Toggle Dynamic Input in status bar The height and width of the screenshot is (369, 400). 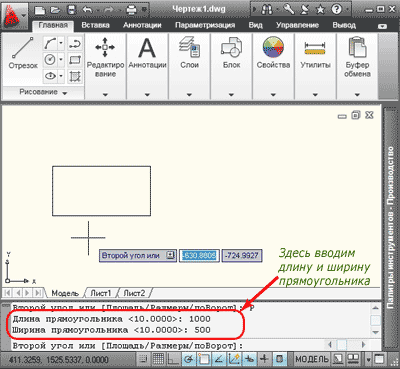pyautogui.click(x=249, y=359)
